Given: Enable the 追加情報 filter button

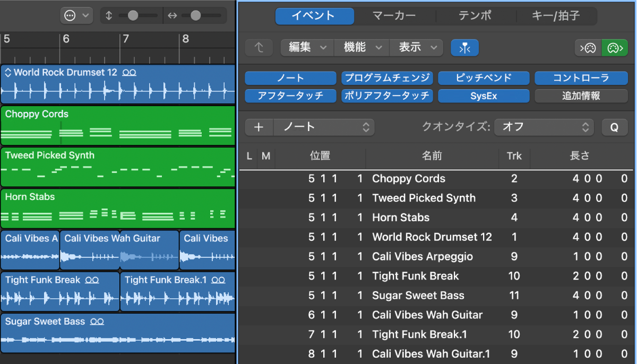Looking at the screenshot, I should tap(581, 96).
